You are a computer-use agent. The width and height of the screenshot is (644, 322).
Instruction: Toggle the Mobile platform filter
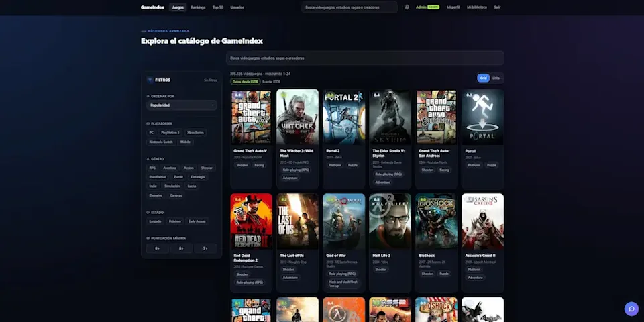[x=185, y=142]
